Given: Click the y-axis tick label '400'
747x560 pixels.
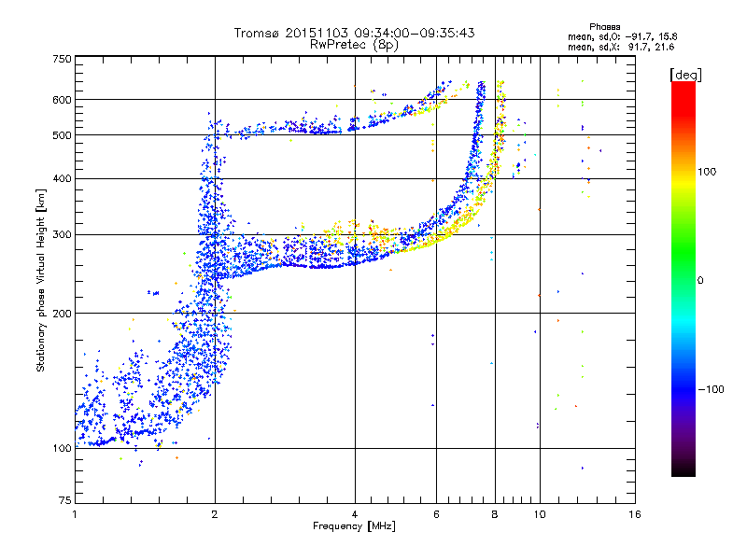Looking at the screenshot, I should (62, 179).
